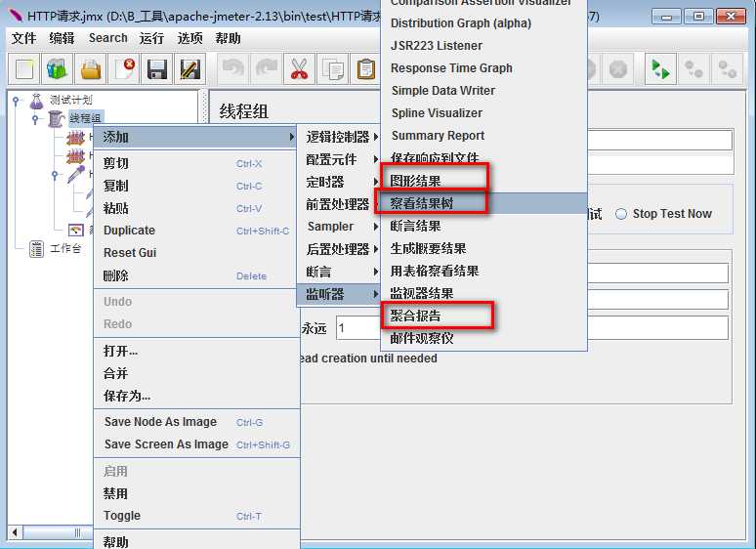Click the Remote Shutdown All icon
Screen dimensions: 756x549
(727, 69)
